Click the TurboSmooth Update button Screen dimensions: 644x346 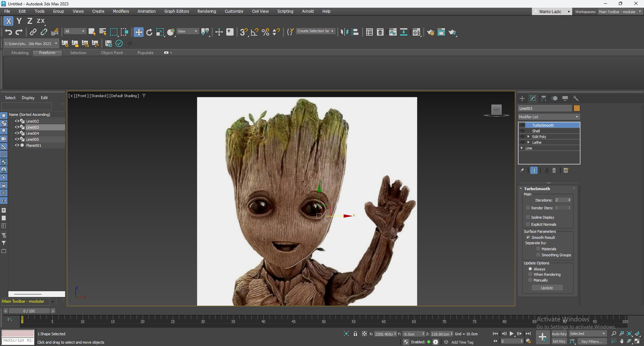tap(547, 288)
